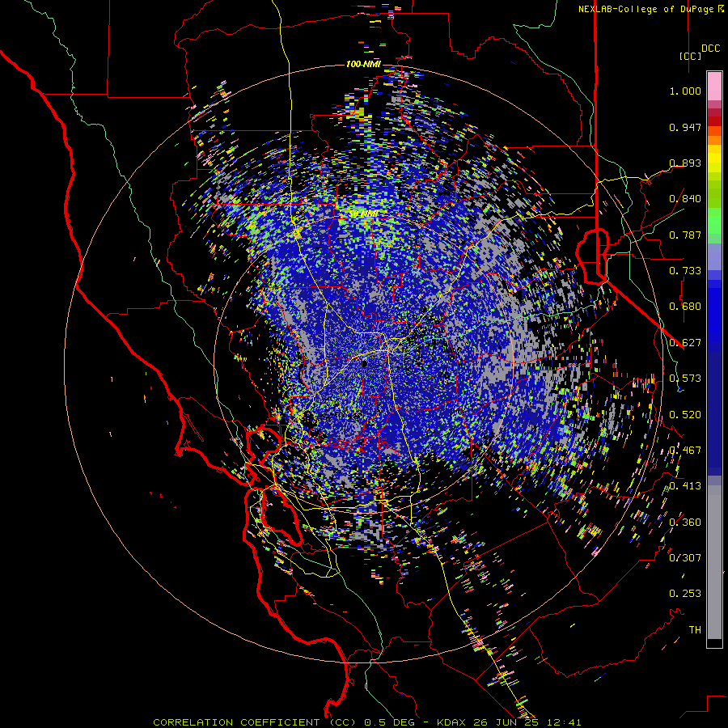Click the 0.467 scale value

click(685, 451)
